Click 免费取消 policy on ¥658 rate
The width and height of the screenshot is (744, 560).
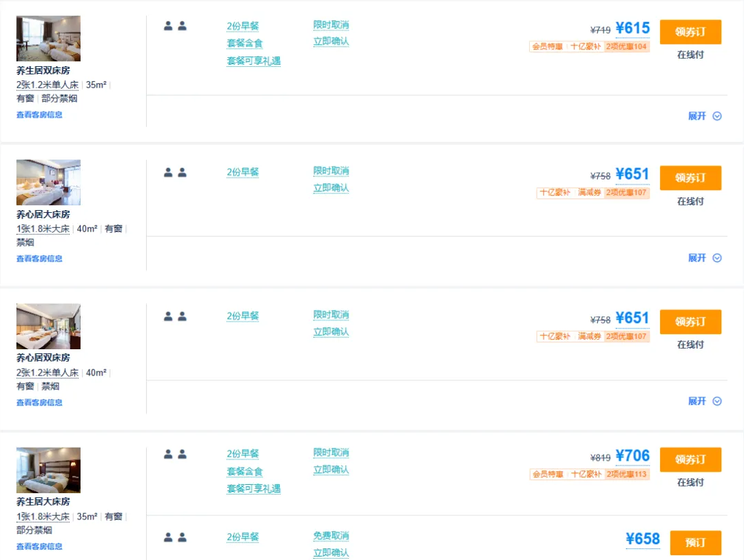331,536
